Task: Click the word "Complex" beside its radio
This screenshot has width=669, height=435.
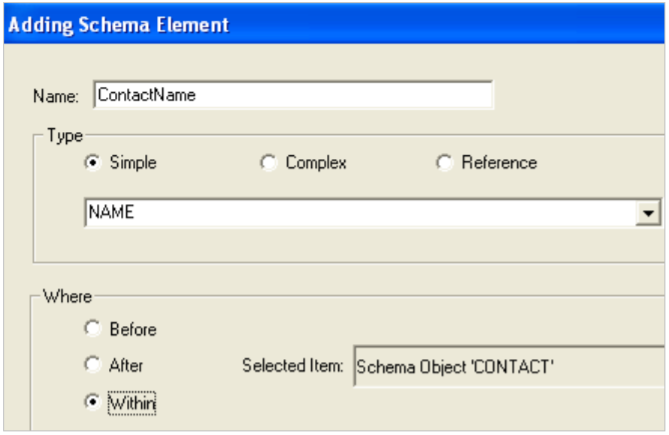Action: coord(315,163)
